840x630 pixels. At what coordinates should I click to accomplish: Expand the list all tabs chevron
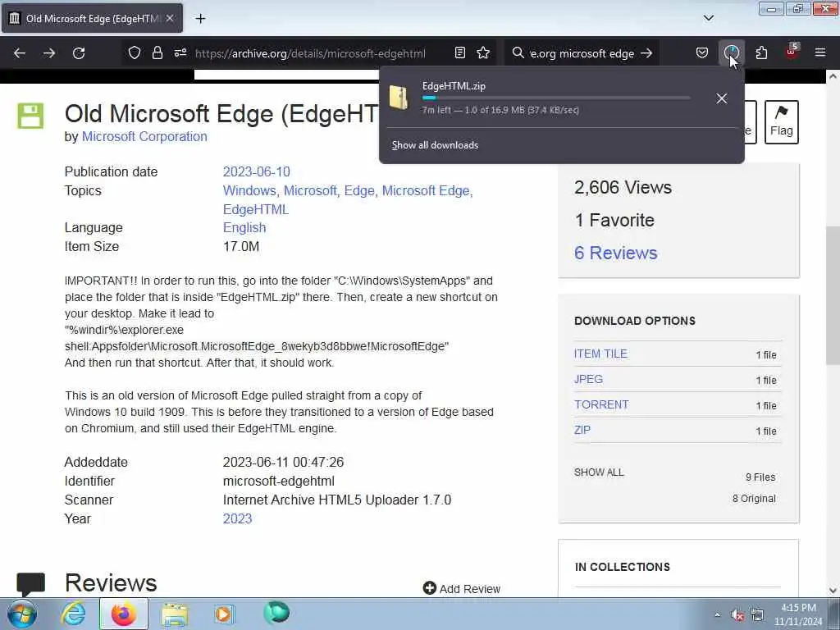[x=708, y=19]
